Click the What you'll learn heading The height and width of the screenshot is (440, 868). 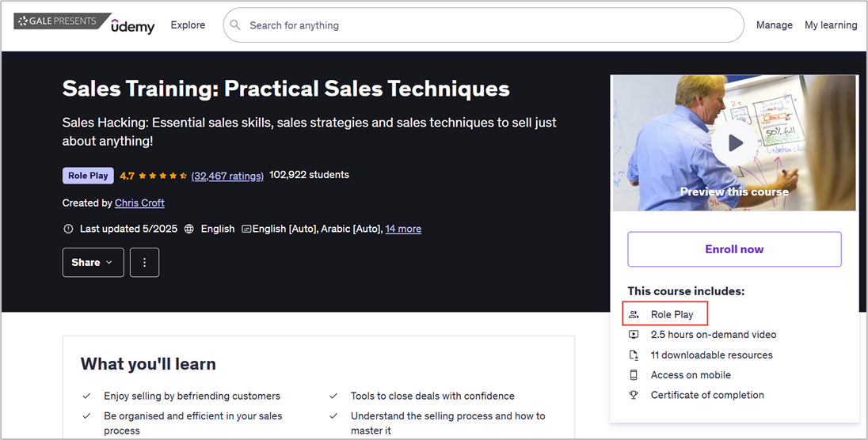tap(148, 363)
